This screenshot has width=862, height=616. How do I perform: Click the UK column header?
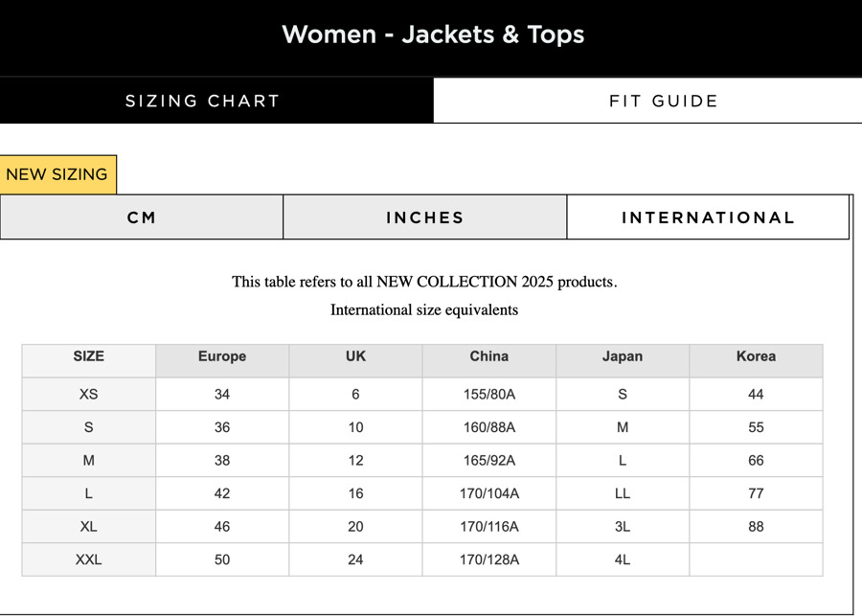(x=355, y=356)
